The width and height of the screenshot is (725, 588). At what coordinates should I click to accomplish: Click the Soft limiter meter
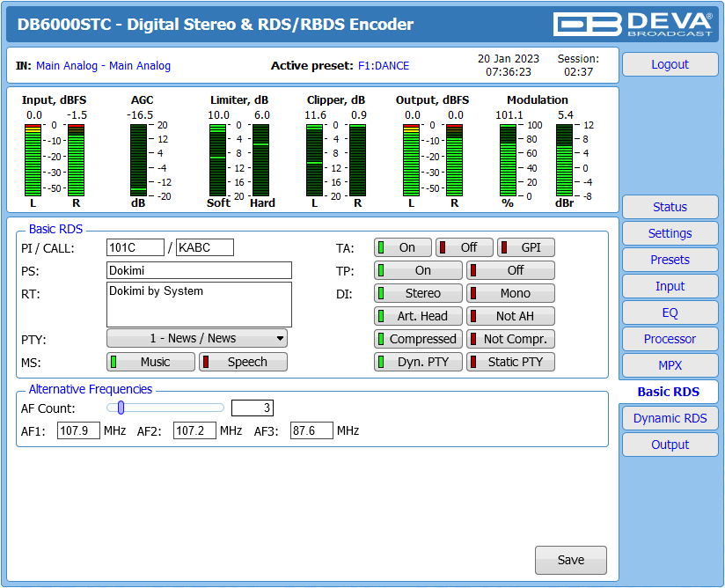[218, 160]
